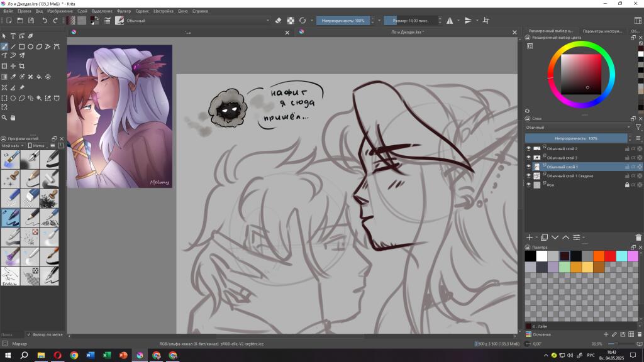Hide the 'Обычный слой 2' layer
644x362 pixels.
pyautogui.click(x=528, y=148)
